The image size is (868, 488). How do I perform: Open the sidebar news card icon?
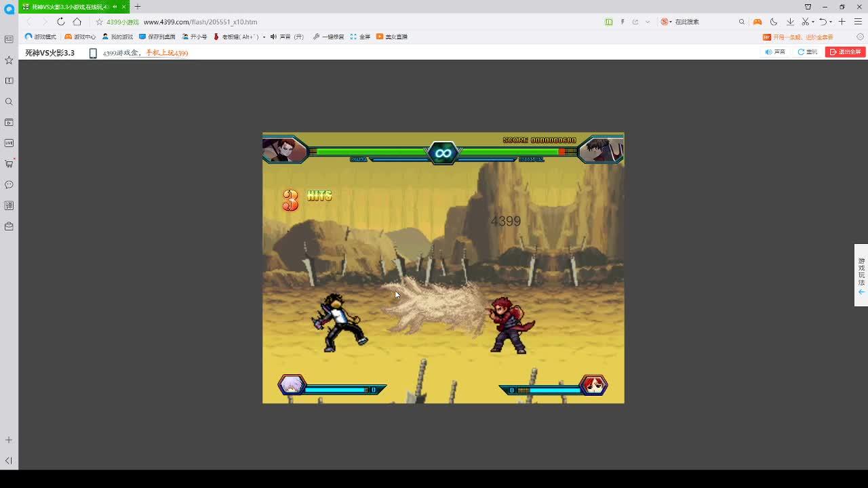[x=9, y=39]
